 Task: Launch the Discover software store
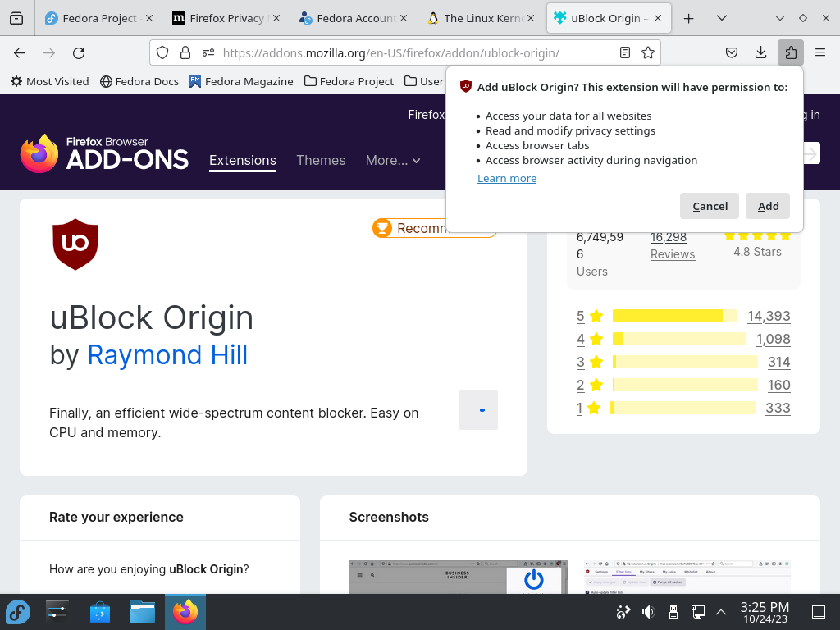(100, 612)
